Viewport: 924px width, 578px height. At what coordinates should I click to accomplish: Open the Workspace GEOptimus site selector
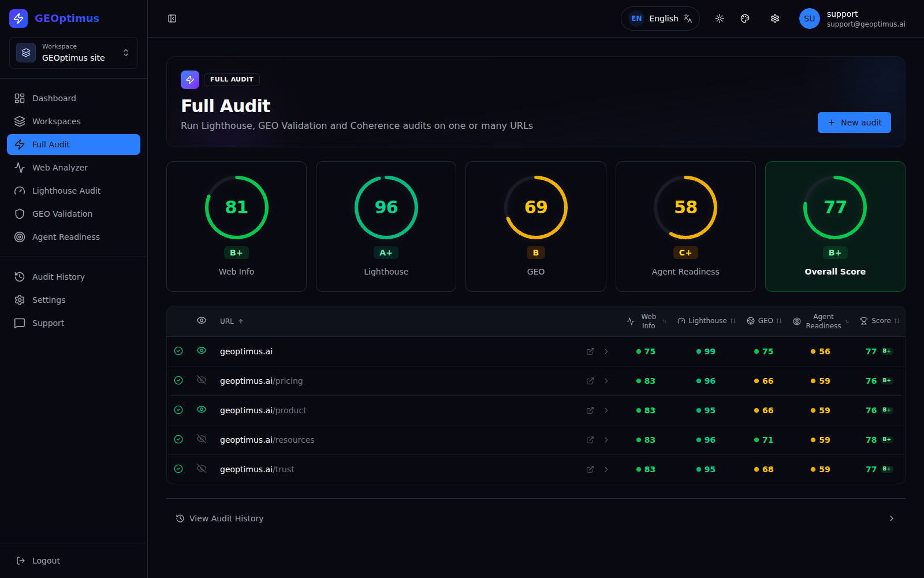(73, 53)
